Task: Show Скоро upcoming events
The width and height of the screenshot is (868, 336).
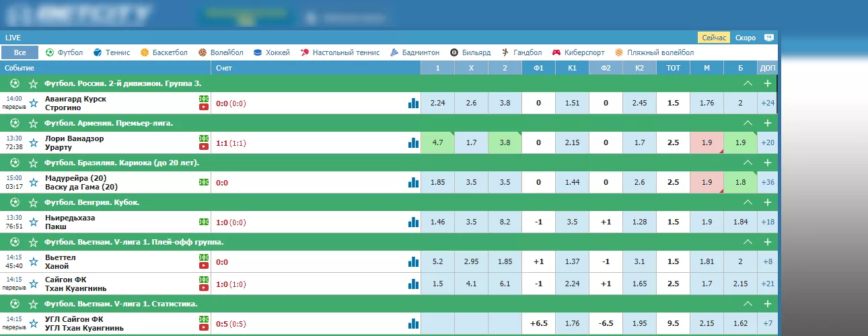Action: (746, 38)
